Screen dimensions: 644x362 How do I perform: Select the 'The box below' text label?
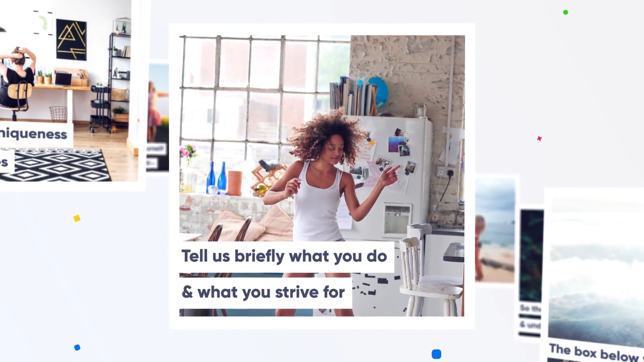(594, 353)
